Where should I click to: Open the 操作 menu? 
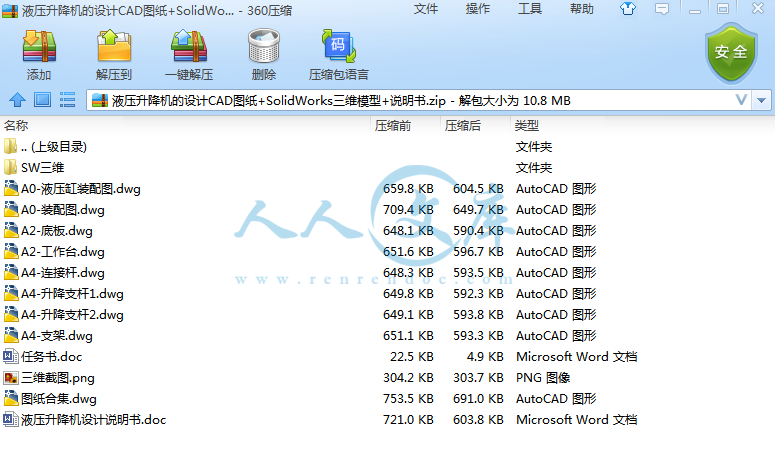click(477, 9)
